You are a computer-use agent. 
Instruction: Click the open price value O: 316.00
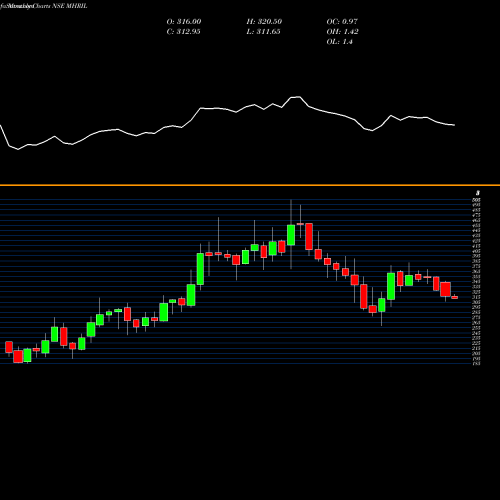(184, 22)
